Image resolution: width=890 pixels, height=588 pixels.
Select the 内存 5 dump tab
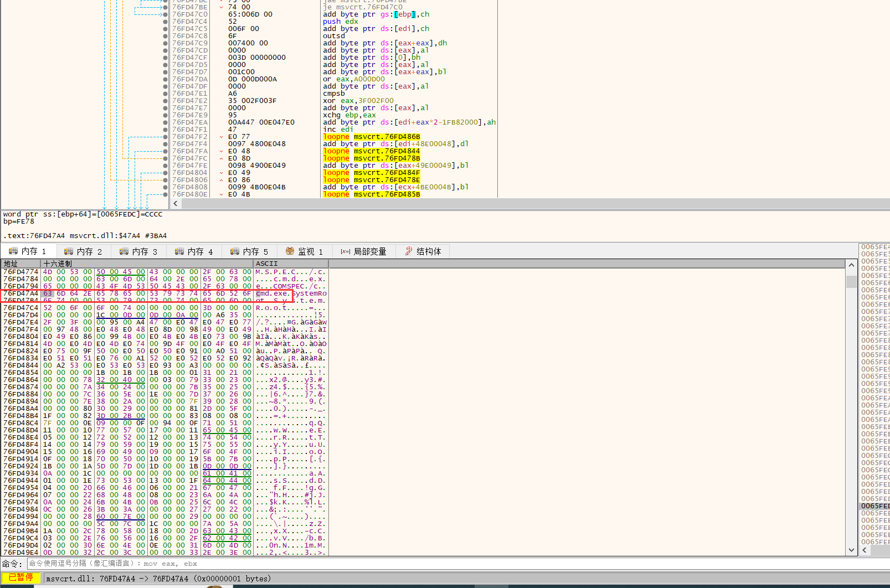tap(250, 251)
